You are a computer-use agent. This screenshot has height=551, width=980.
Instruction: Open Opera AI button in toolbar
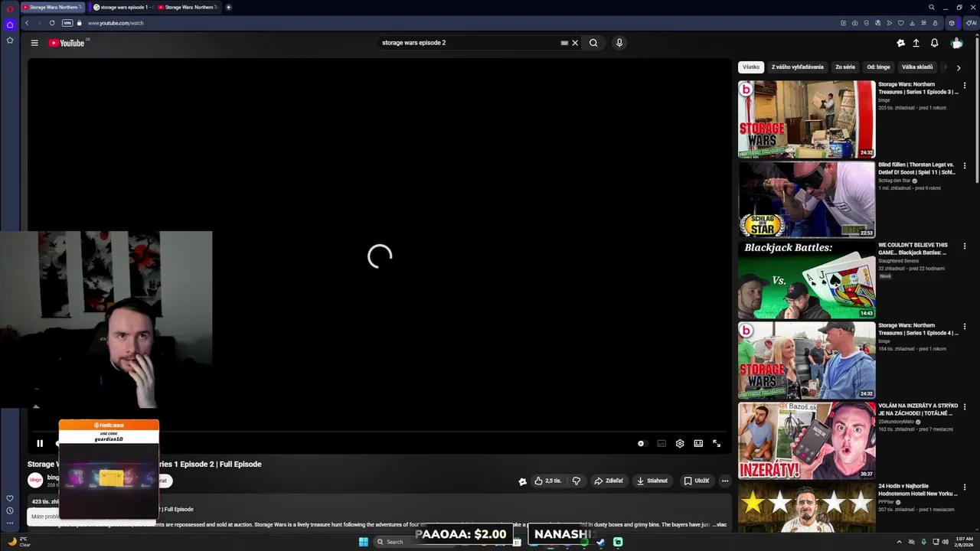[x=971, y=23]
